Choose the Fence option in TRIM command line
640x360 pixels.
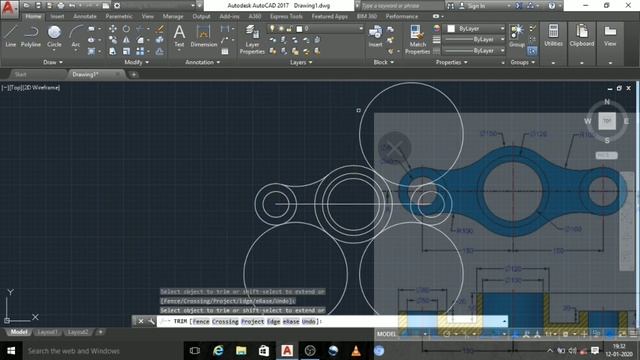[201, 322]
